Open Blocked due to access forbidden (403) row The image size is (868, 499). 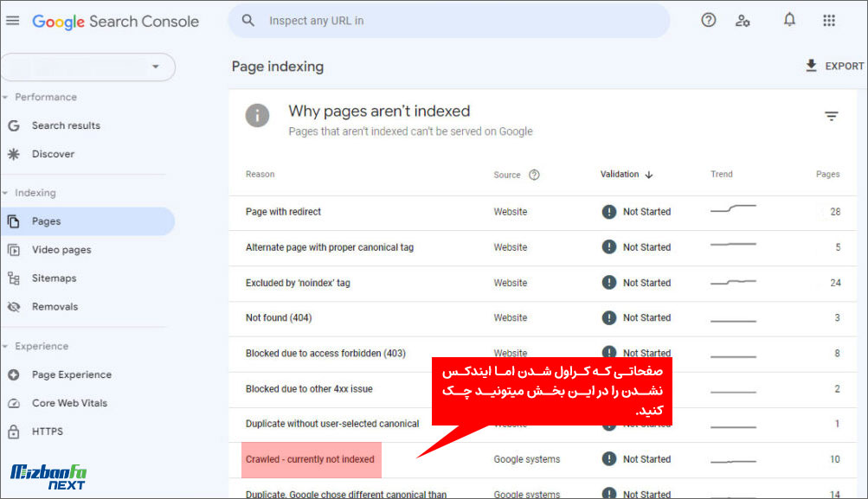543,354
